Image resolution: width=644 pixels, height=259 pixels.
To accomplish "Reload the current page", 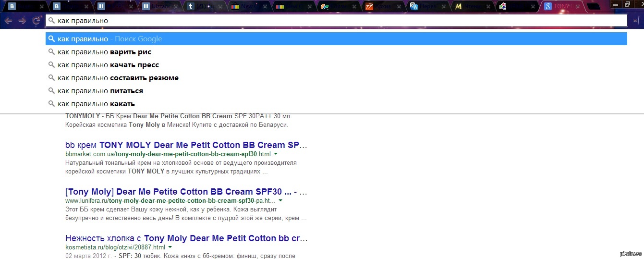I will 36,21.
